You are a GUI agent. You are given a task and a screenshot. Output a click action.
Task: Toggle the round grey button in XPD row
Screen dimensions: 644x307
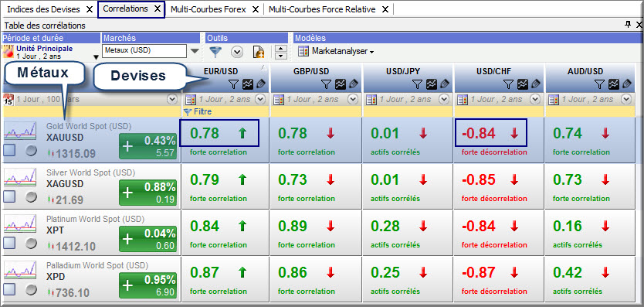[x=31, y=290]
